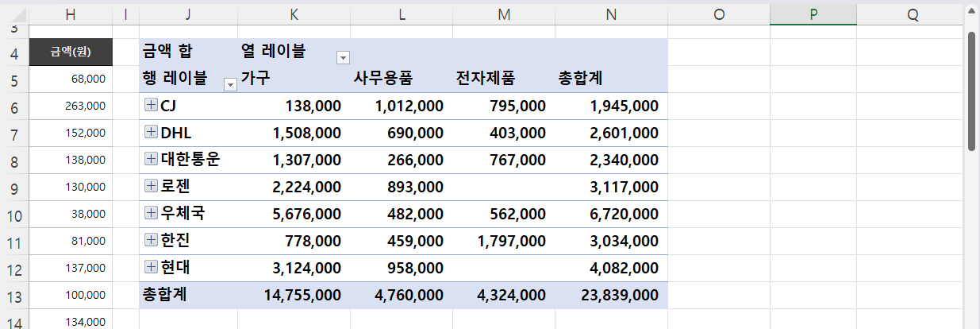Select row 6 header
This screenshot has height=329, width=980.
pyautogui.click(x=13, y=107)
